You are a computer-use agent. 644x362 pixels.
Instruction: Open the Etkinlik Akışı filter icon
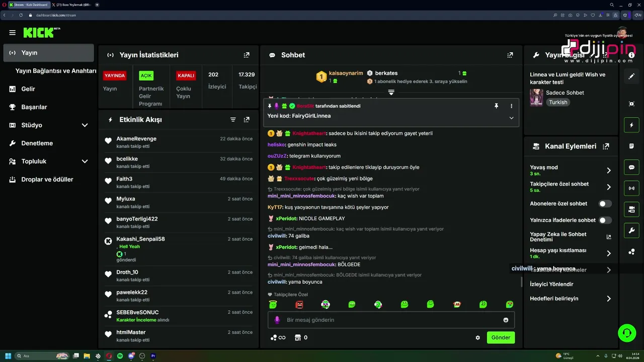[233, 120]
